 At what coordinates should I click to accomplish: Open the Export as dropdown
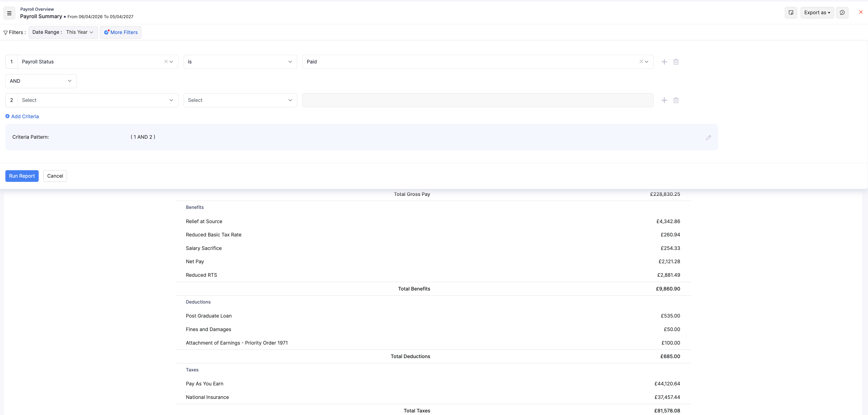click(x=817, y=13)
